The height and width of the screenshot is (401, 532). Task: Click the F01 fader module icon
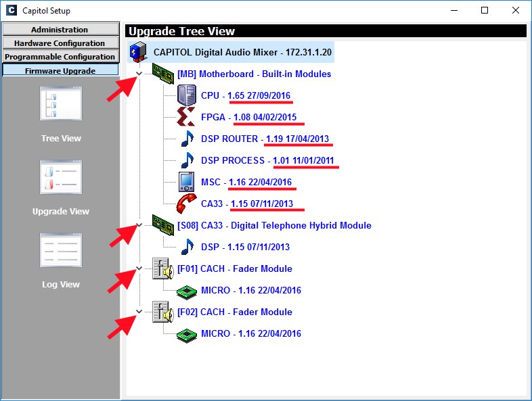coord(163,268)
